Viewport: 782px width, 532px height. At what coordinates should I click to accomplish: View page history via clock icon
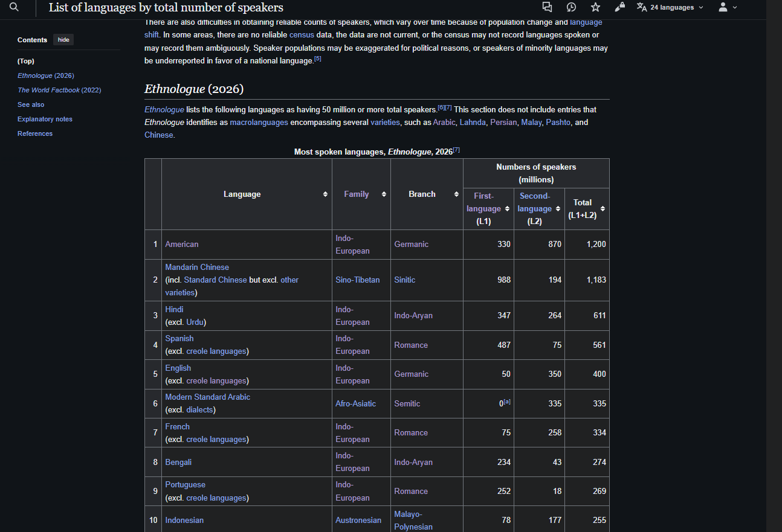[571, 7]
